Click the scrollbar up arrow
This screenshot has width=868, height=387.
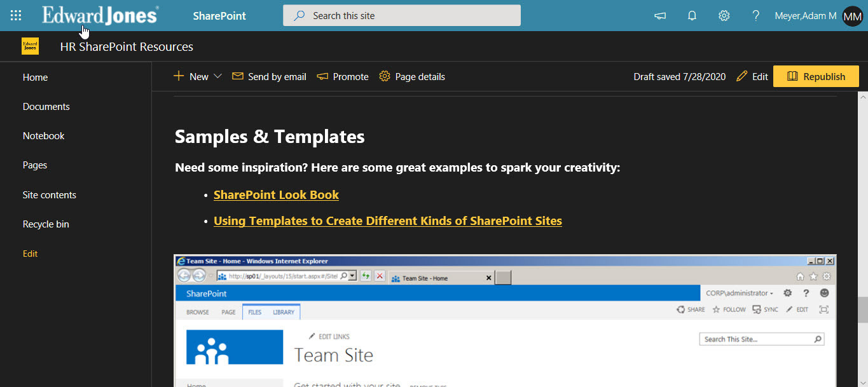[x=863, y=97]
